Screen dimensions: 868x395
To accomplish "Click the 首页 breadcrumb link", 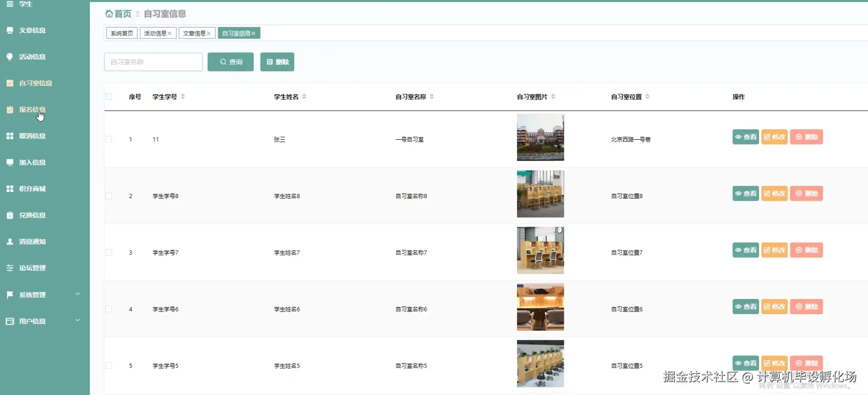I will [122, 14].
